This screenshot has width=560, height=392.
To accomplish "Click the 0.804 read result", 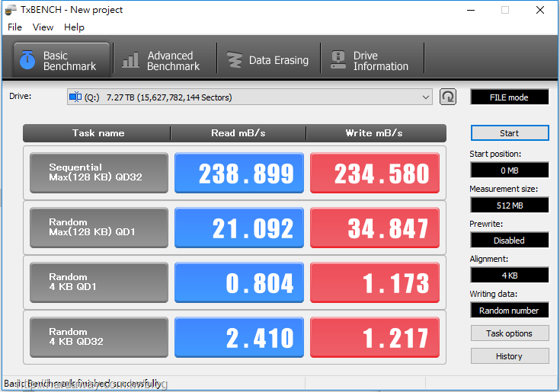I will (239, 282).
